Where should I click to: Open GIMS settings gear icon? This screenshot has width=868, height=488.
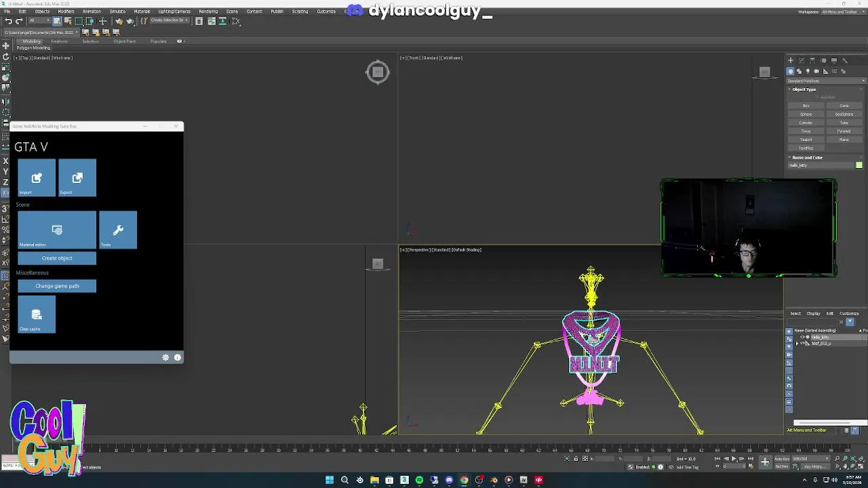[165, 357]
